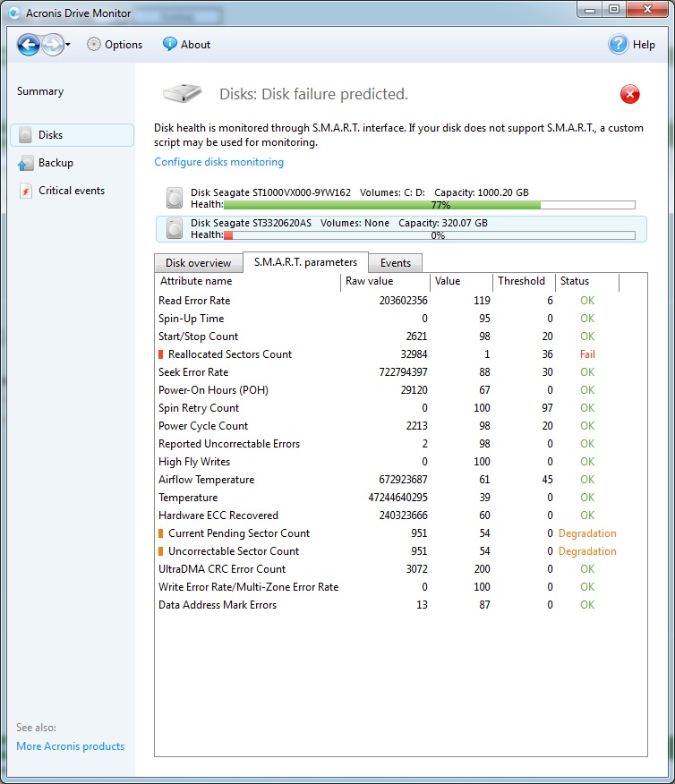Select the Start/Stop Count row
Viewport: 675px width, 784px height.
[388, 337]
